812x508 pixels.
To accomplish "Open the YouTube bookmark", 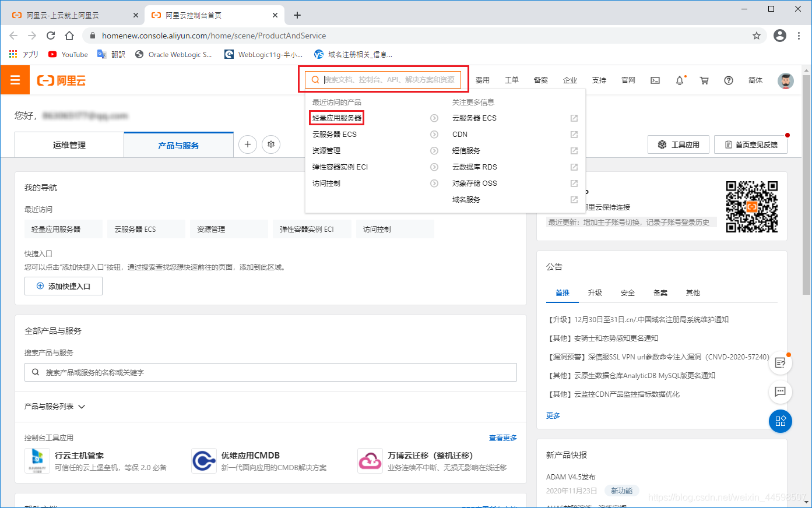I will pyautogui.click(x=68, y=54).
